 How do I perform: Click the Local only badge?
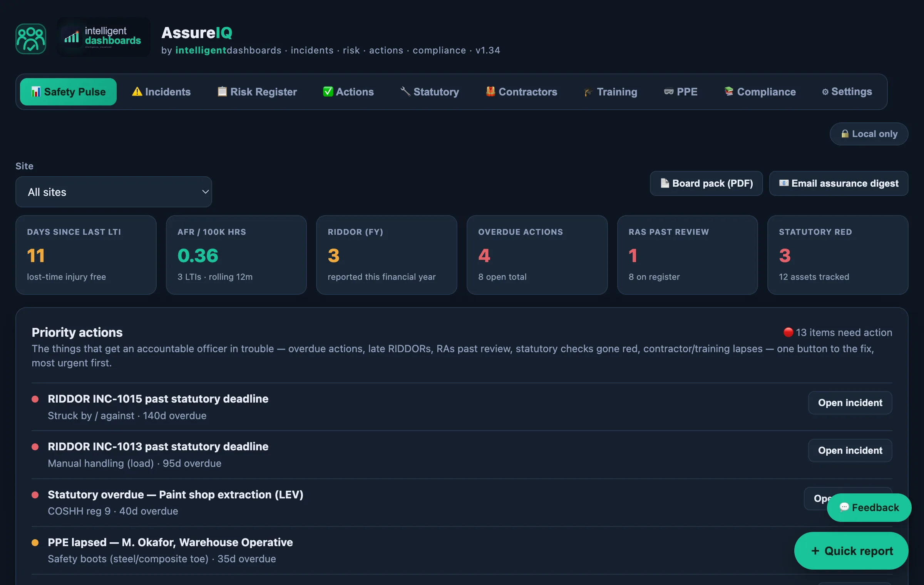(x=869, y=134)
